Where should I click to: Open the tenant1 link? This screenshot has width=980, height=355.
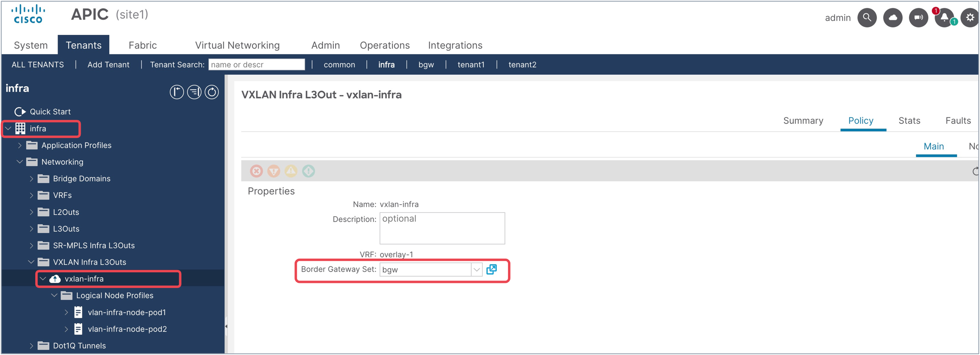[x=471, y=65]
